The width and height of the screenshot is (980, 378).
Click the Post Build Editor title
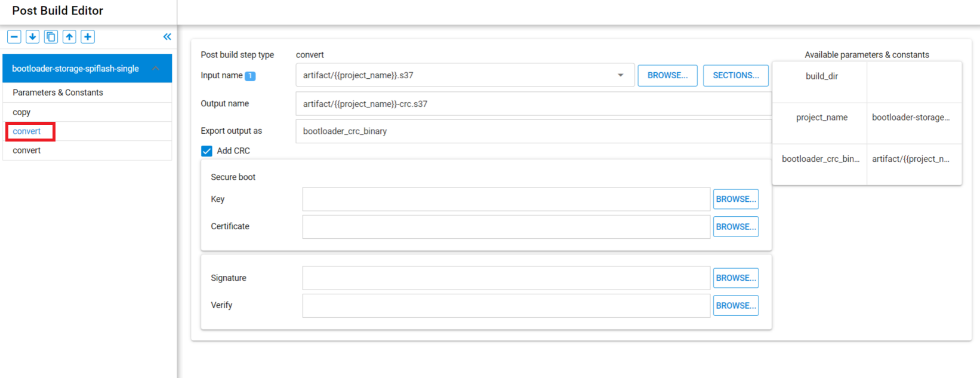coord(58,11)
